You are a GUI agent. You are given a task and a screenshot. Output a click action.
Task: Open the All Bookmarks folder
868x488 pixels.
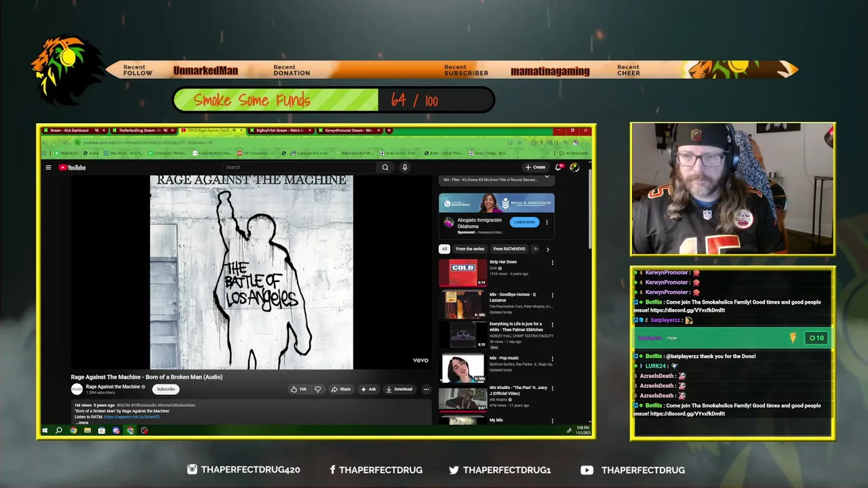(574, 153)
